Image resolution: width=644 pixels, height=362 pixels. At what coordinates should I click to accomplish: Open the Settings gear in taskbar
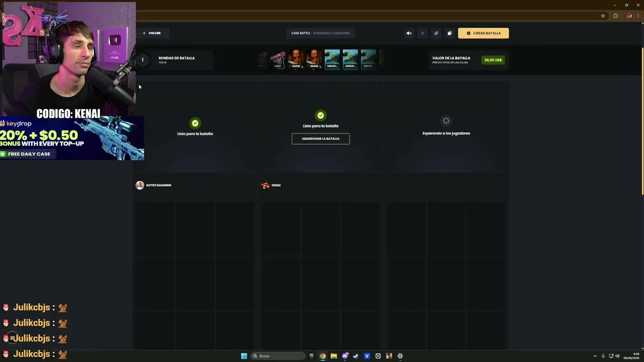click(x=400, y=356)
